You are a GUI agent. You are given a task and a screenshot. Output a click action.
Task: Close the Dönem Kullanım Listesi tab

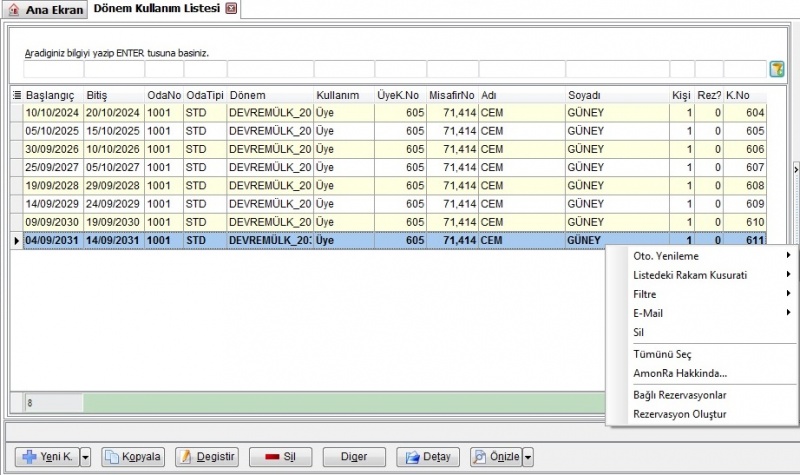click(x=231, y=8)
